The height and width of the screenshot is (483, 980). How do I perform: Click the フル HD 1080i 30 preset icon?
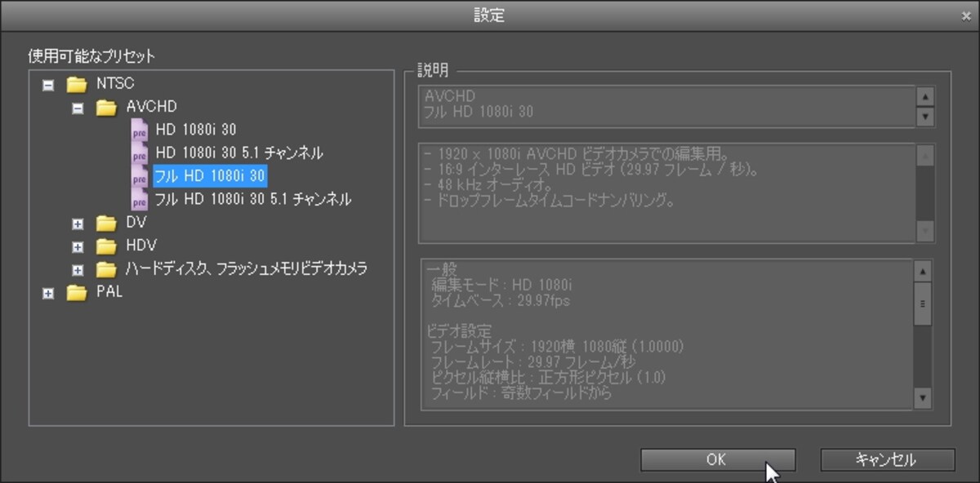pos(140,175)
